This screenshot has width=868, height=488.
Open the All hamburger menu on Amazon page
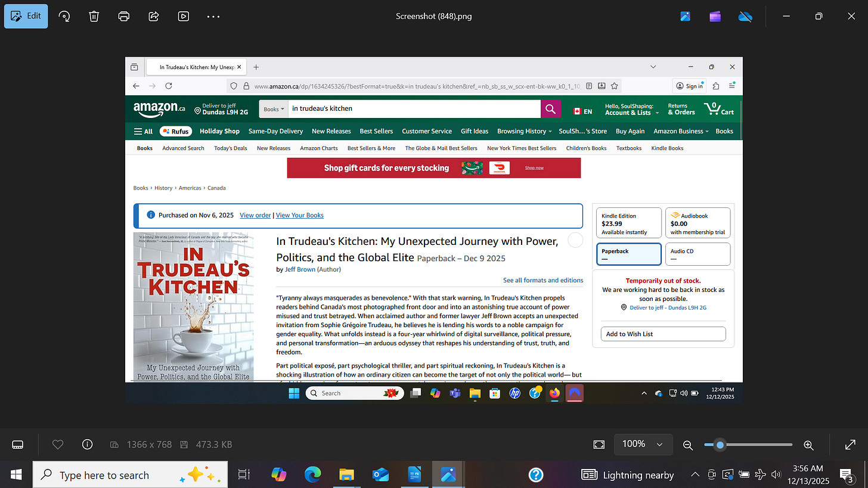143,131
